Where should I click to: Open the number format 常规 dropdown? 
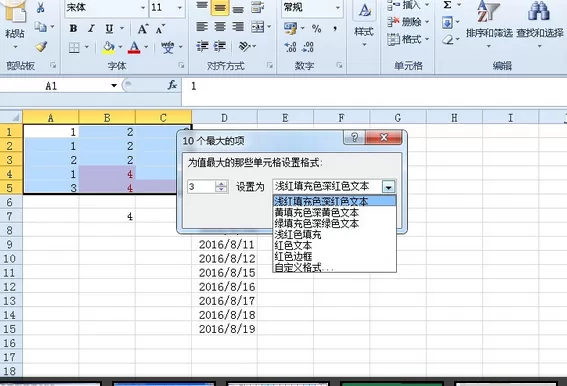[x=338, y=7]
